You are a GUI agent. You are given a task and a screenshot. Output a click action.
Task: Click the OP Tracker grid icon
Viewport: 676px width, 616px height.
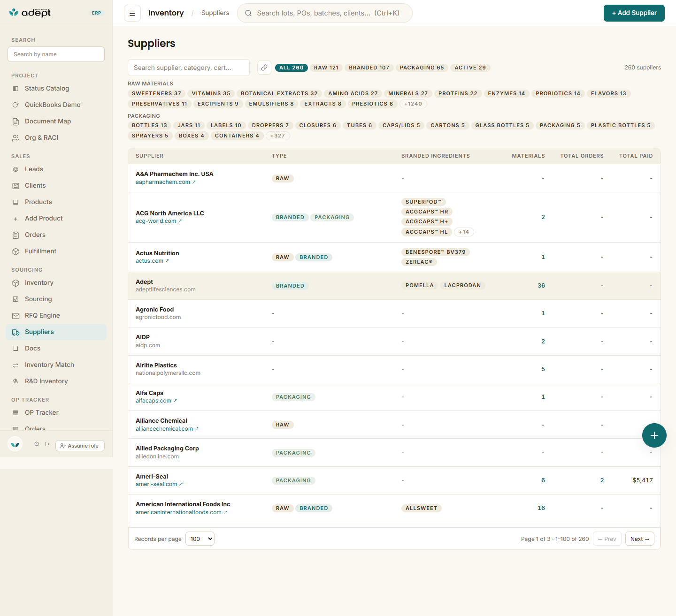(x=15, y=412)
